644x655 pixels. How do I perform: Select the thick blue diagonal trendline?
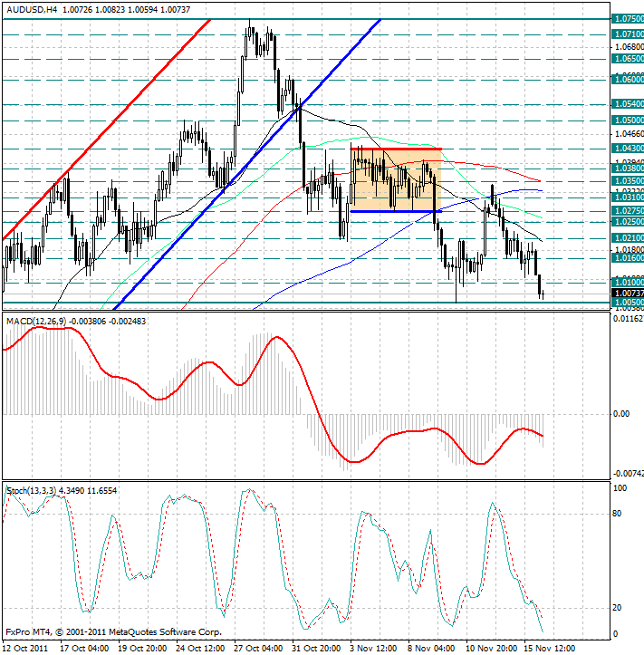coord(247,164)
